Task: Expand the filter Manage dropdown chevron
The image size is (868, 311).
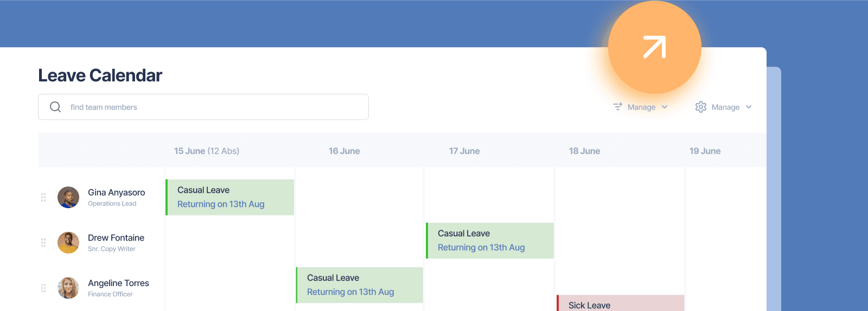Action: coord(665,107)
